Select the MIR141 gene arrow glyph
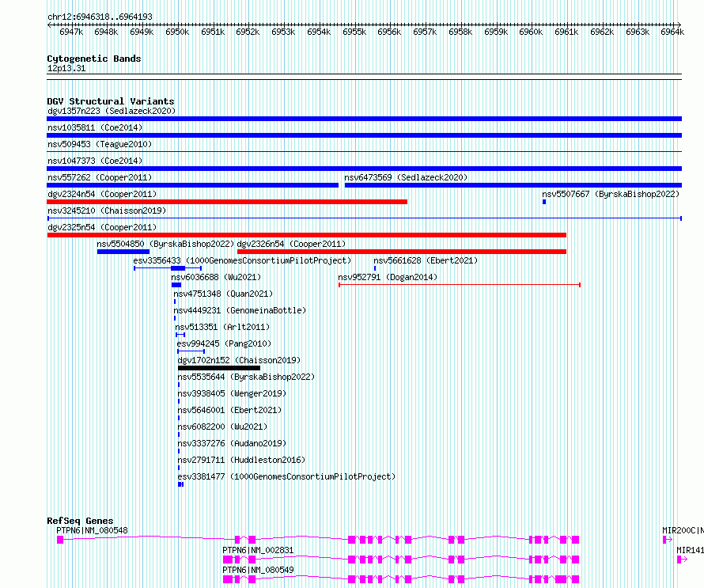Viewport: 704px width, 588px height. click(x=682, y=560)
